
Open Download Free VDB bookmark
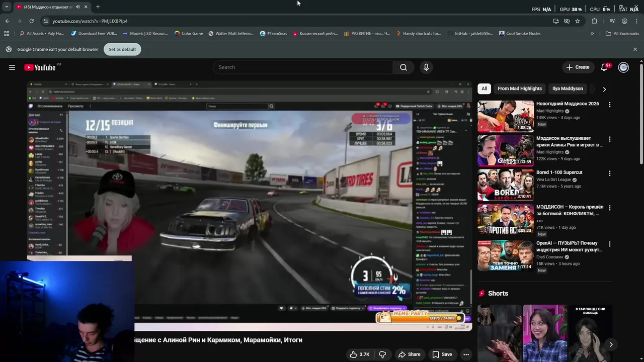click(x=94, y=34)
